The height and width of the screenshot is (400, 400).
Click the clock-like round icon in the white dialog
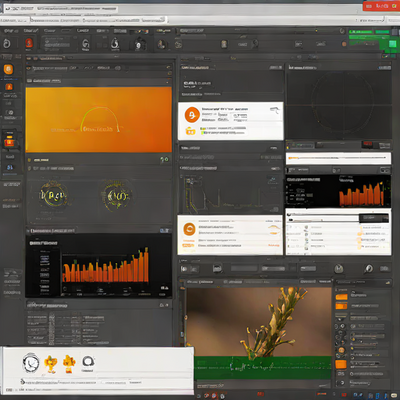coord(31,363)
